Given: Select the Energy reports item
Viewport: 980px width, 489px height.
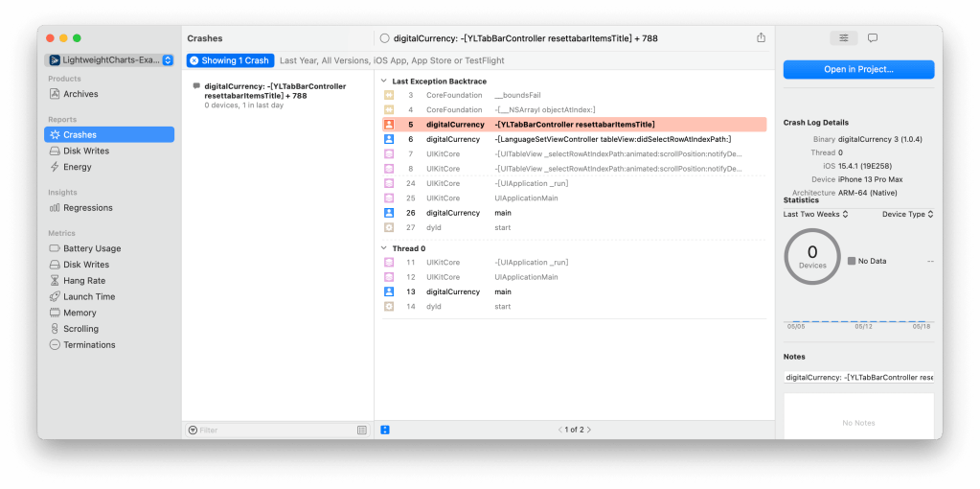Looking at the screenshot, I should 77,167.
